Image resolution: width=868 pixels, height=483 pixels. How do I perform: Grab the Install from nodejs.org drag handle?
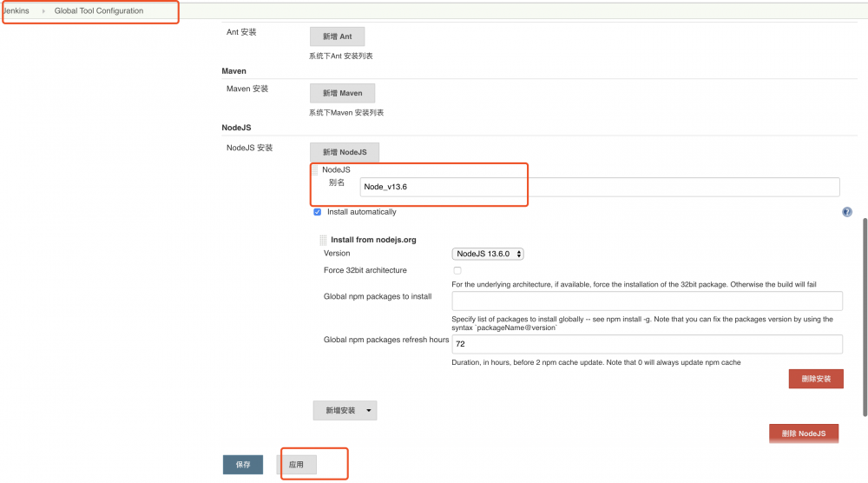tap(323, 240)
